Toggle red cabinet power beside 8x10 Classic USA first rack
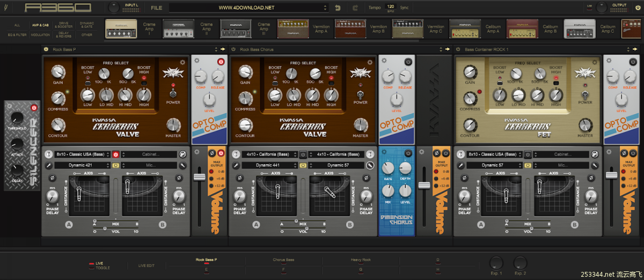This screenshot has height=280, width=644. (115, 154)
